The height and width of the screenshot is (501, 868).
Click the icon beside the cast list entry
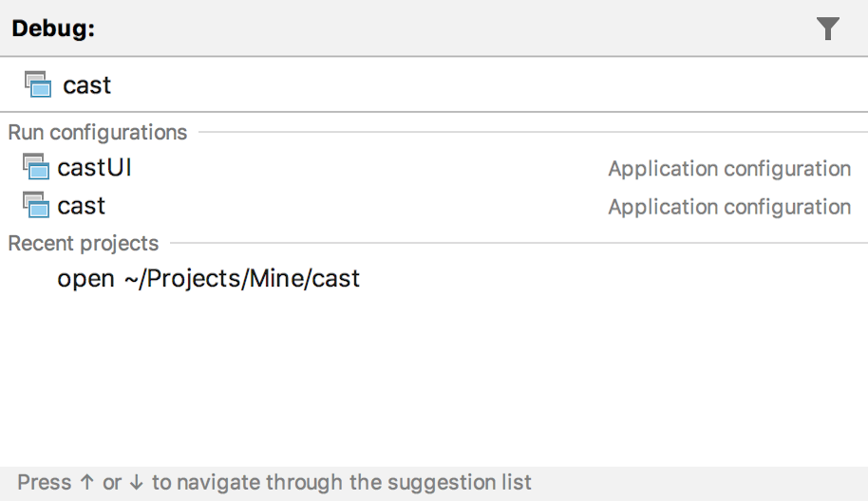click(35, 206)
